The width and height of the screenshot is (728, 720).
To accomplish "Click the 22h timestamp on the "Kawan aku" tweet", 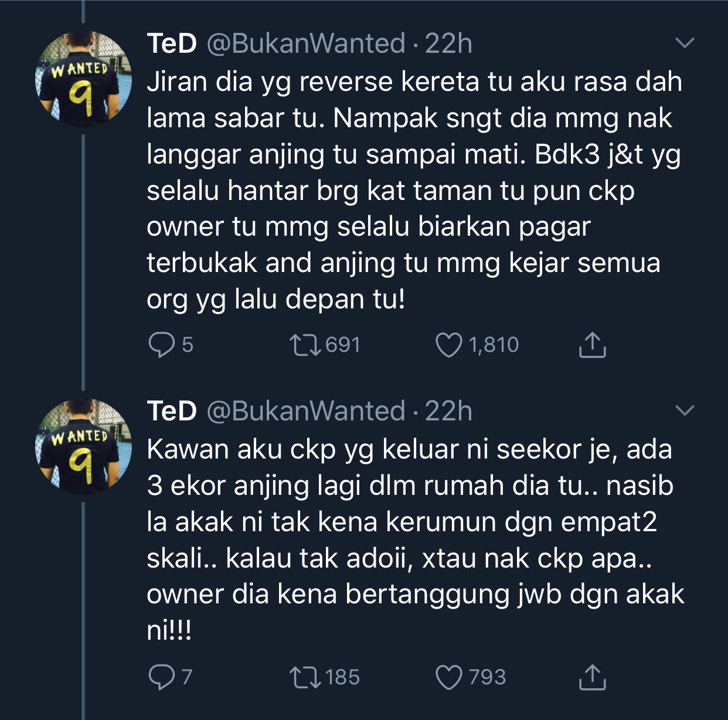I will (448, 411).
